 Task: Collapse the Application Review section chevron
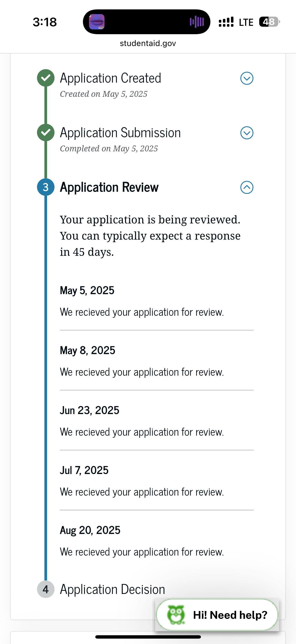click(x=247, y=187)
